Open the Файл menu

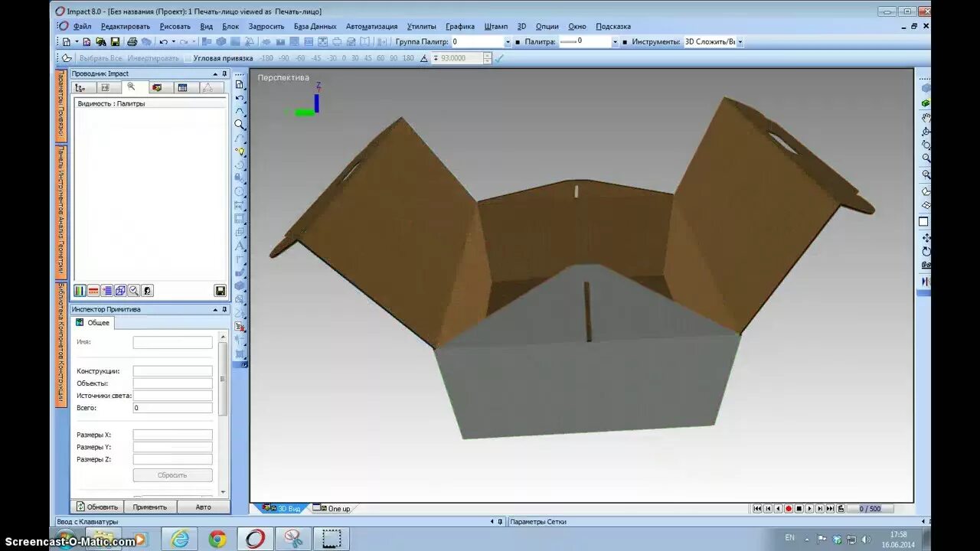pos(81,26)
